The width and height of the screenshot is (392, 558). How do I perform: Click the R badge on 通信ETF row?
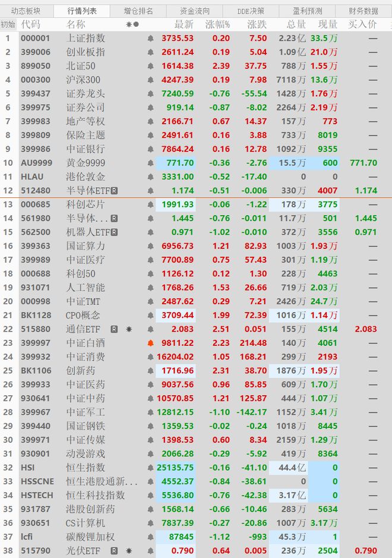point(114,329)
